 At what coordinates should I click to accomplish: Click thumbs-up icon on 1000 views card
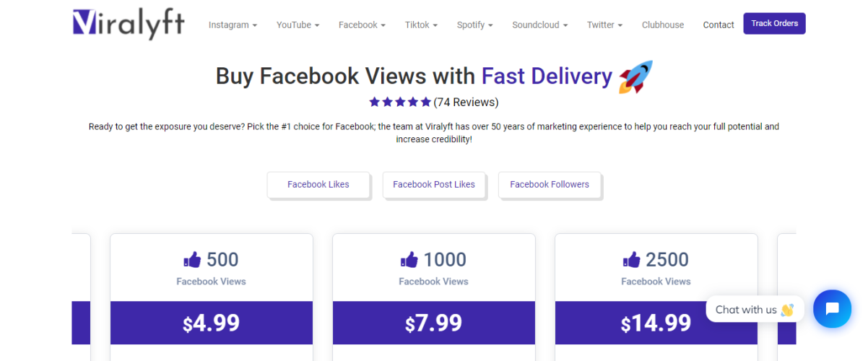(x=409, y=260)
